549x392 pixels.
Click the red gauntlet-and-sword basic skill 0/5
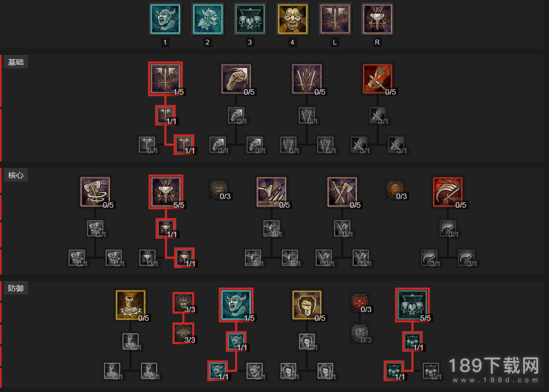click(378, 79)
